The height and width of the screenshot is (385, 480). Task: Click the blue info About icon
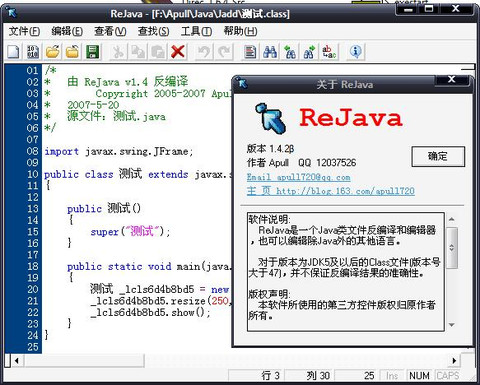click(356, 52)
